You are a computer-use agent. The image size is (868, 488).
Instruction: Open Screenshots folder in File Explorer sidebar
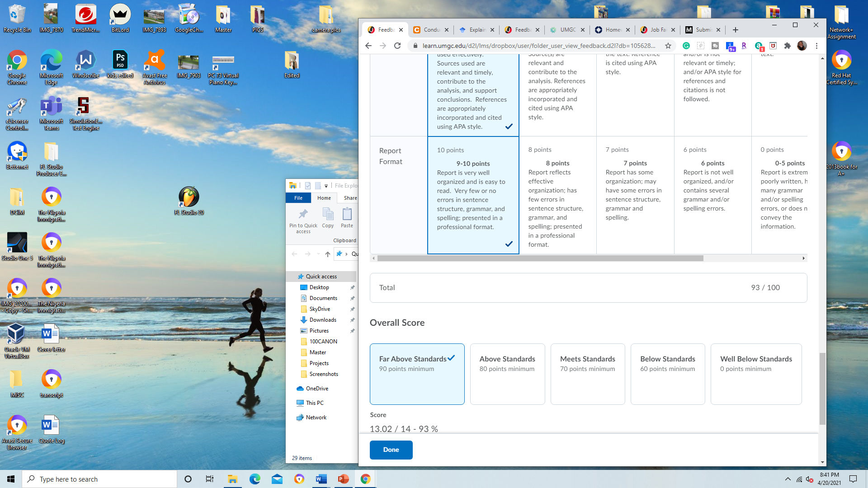point(324,374)
